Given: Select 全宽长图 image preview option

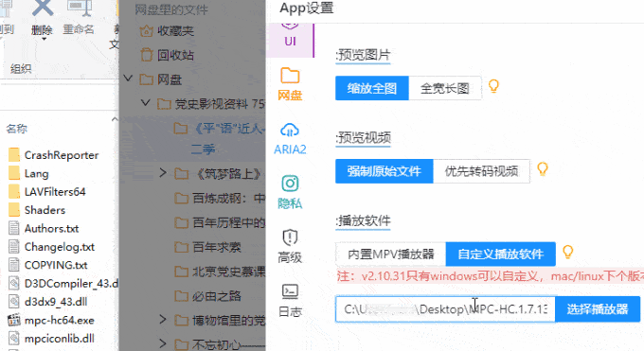Looking at the screenshot, I should [x=445, y=88].
